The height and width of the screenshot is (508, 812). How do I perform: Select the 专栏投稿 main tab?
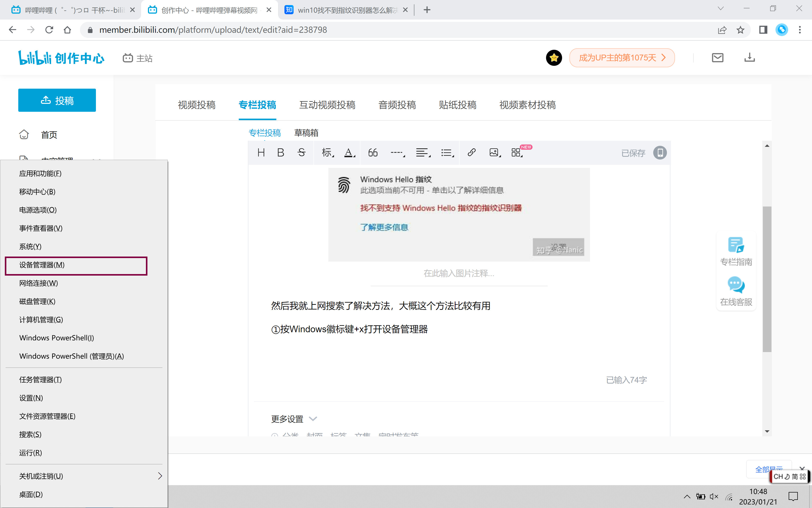pos(257,105)
